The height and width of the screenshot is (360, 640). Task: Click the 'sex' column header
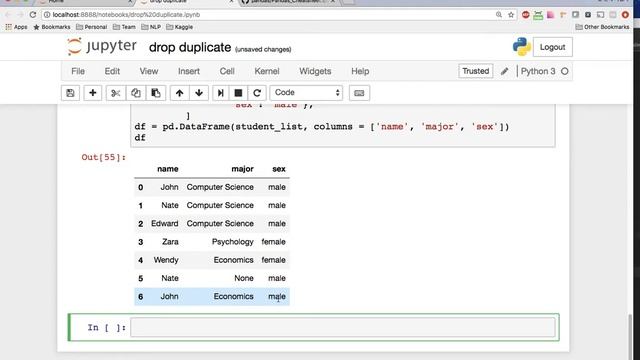point(279,169)
